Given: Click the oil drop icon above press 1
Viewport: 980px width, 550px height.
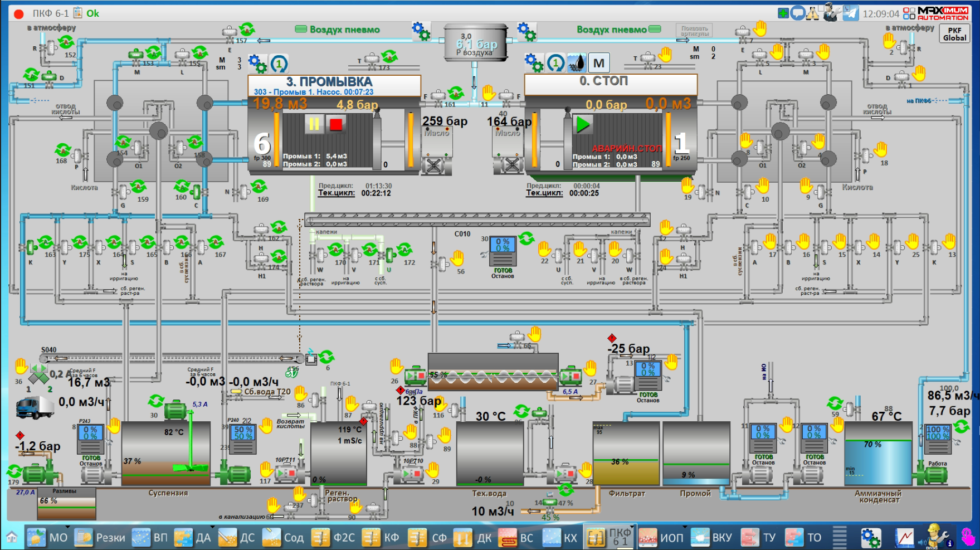Looking at the screenshot, I should click(x=577, y=63).
